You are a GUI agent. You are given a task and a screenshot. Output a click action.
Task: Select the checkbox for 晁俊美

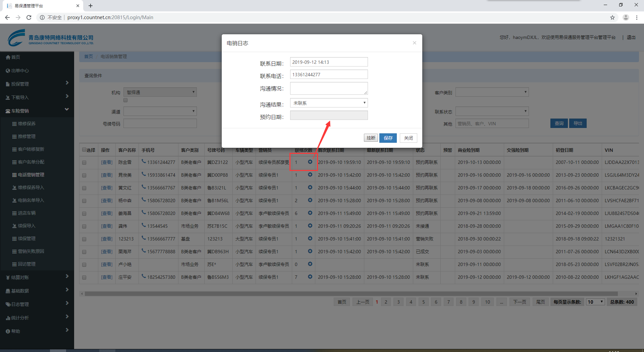pyautogui.click(x=84, y=175)
